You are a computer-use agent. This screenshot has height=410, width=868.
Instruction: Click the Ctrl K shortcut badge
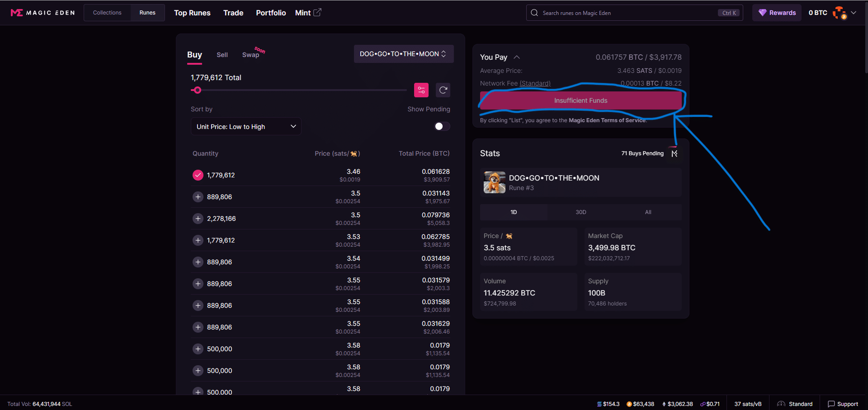pos(729,13)
